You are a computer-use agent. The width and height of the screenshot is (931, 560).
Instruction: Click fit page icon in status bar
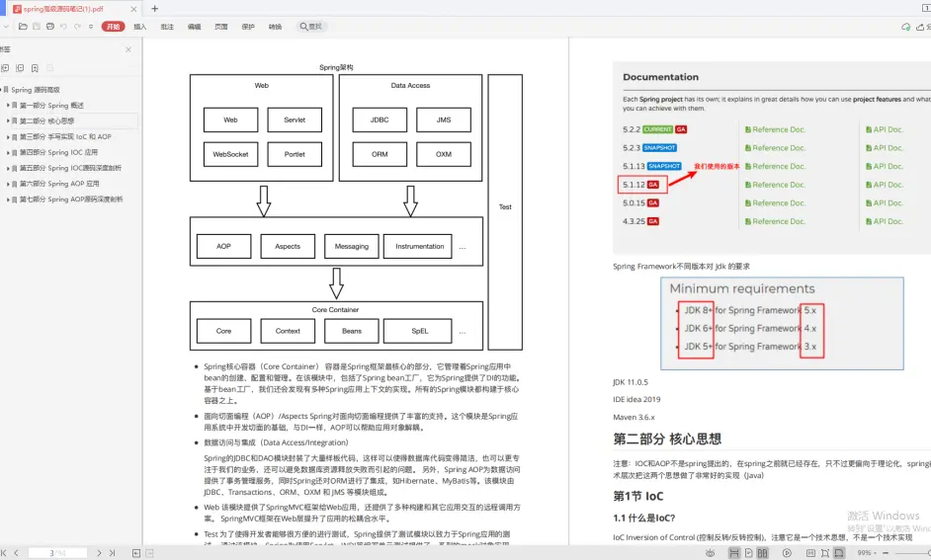point(824,553)
